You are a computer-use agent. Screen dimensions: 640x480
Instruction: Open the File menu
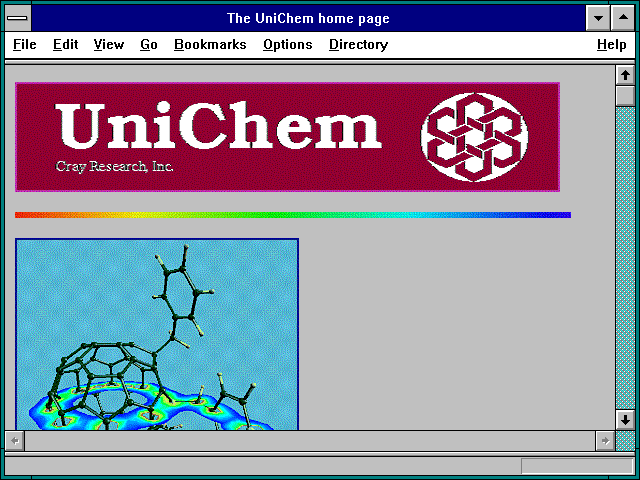click(24, 44)
